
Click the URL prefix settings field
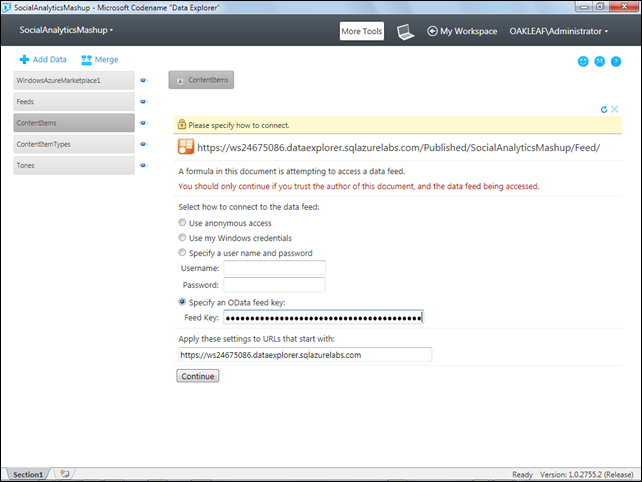point(305,355)
